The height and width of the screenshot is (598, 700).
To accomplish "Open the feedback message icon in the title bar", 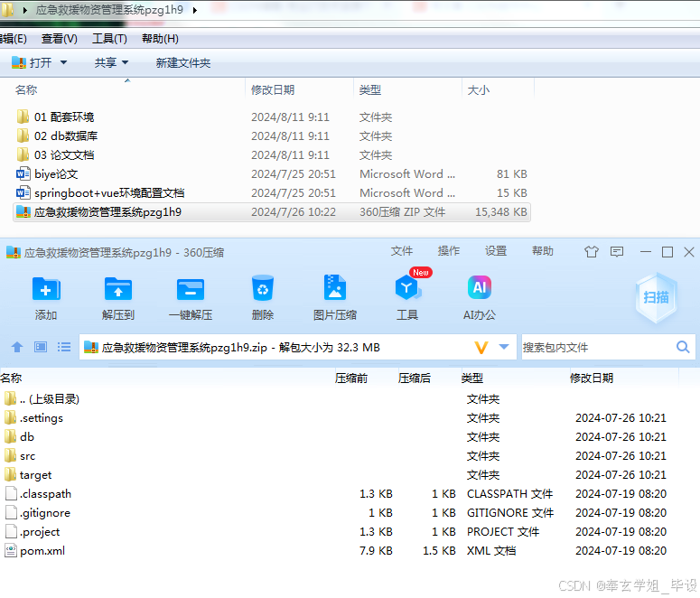I will [x=617, y=252].
